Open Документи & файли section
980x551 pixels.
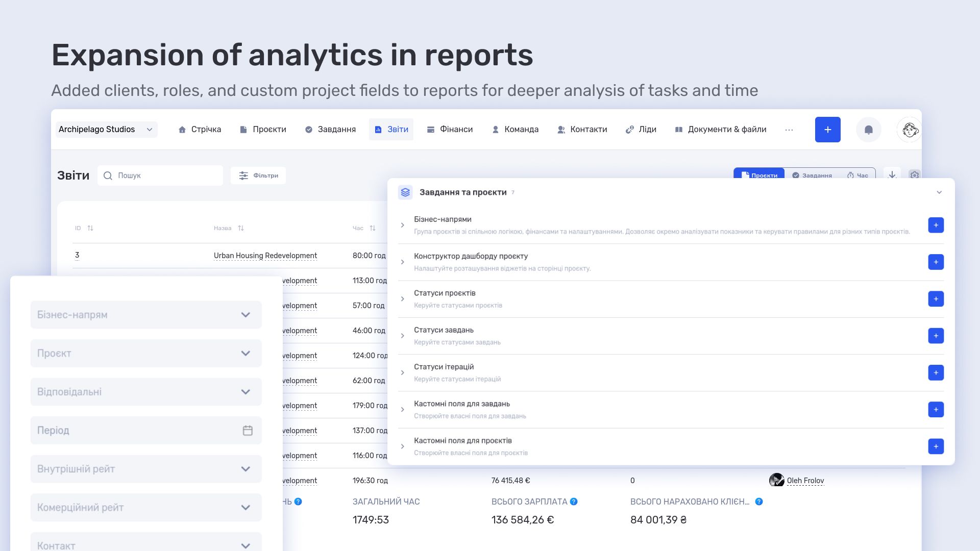(x=721, y=130)
